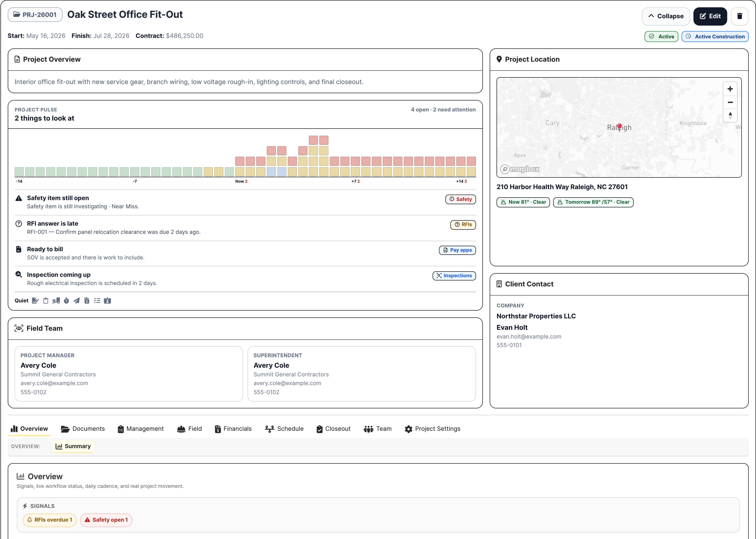Click the magnifier icon beside Inspection coming up
The width and height of the screenshot is (756, 539).
coord(19,275)
